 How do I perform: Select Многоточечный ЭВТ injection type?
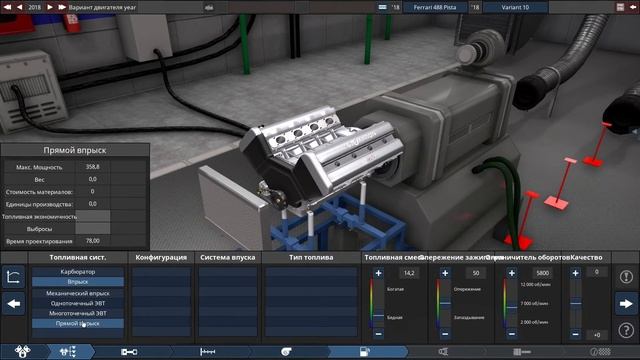point(78,313)
